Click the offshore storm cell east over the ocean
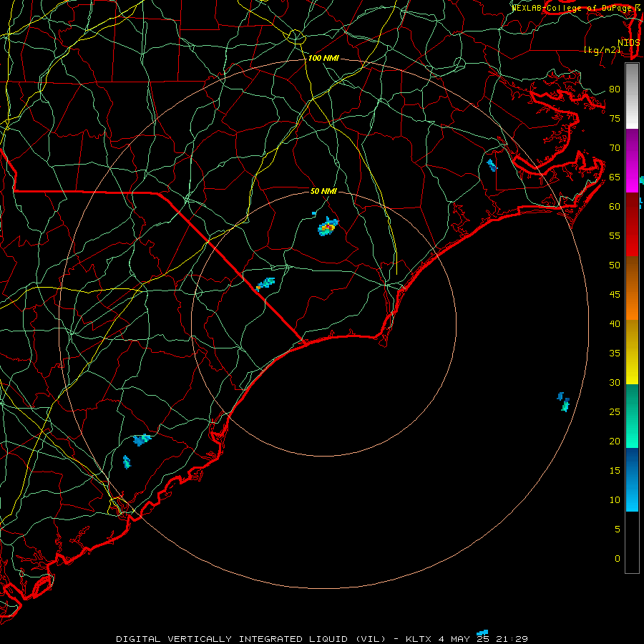 pyautogui.click(x=564, y=401)
